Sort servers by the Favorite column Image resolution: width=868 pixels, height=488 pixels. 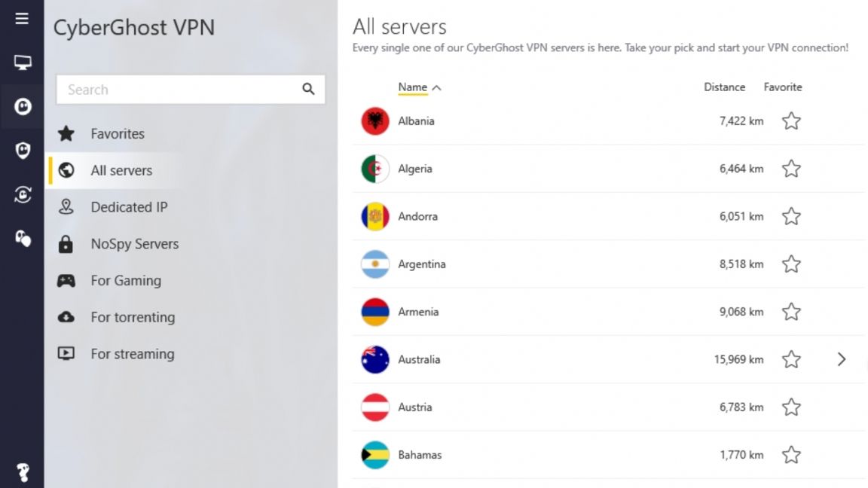point(783,87)
